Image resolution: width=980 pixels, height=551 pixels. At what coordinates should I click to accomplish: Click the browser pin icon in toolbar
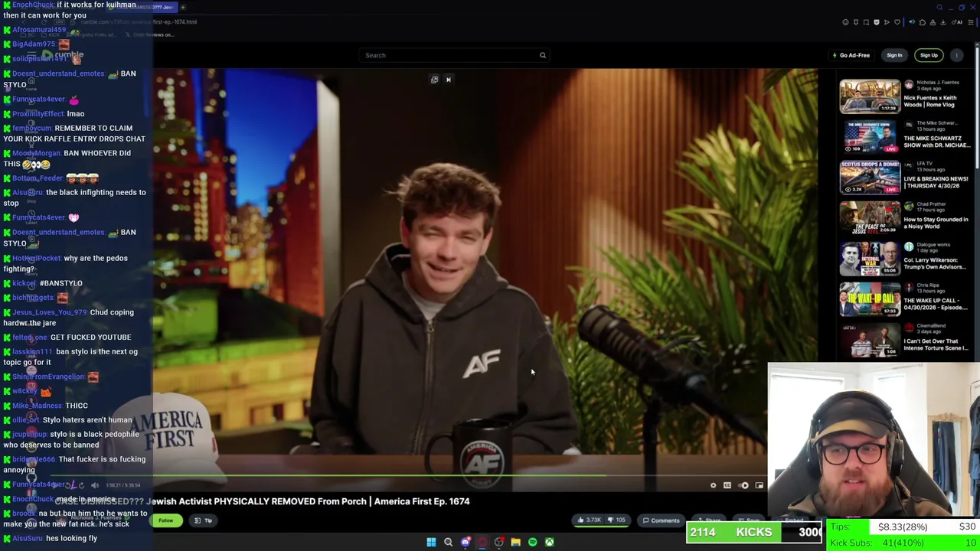[856, 22]
